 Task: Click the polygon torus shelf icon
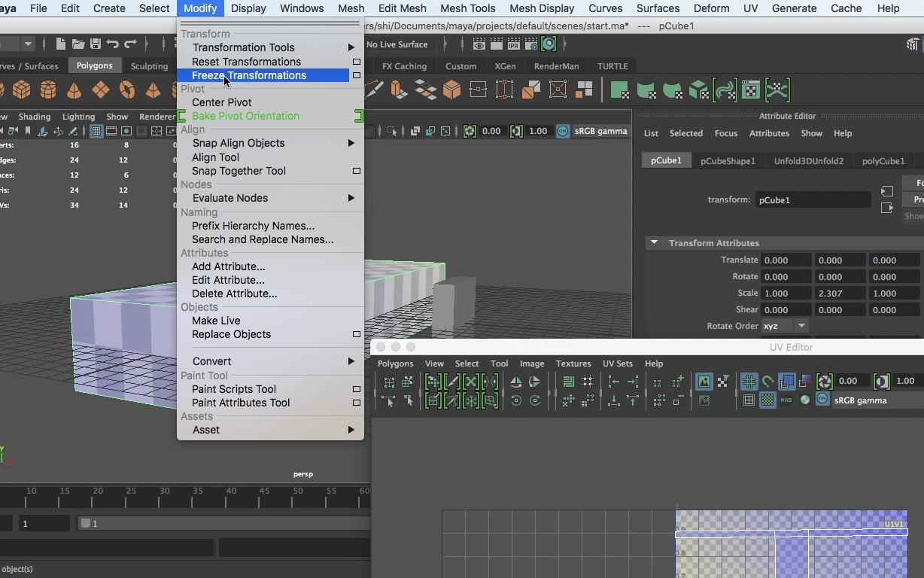(x=127, y=90)
